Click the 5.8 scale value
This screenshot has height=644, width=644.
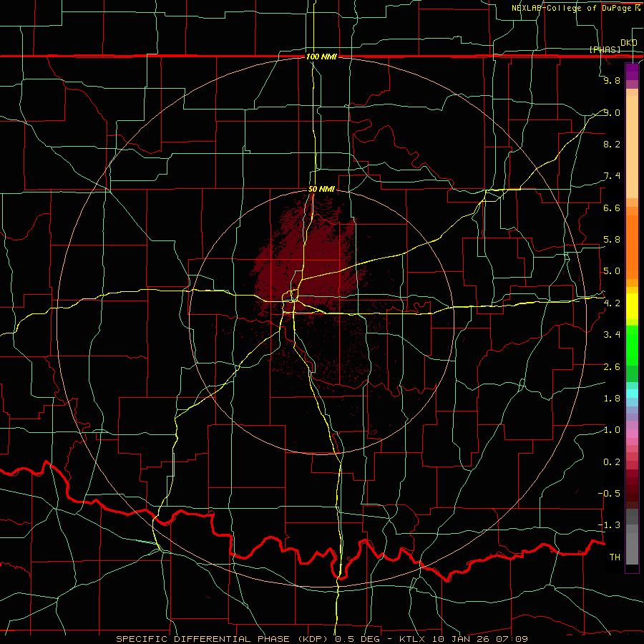coord(612,240)
